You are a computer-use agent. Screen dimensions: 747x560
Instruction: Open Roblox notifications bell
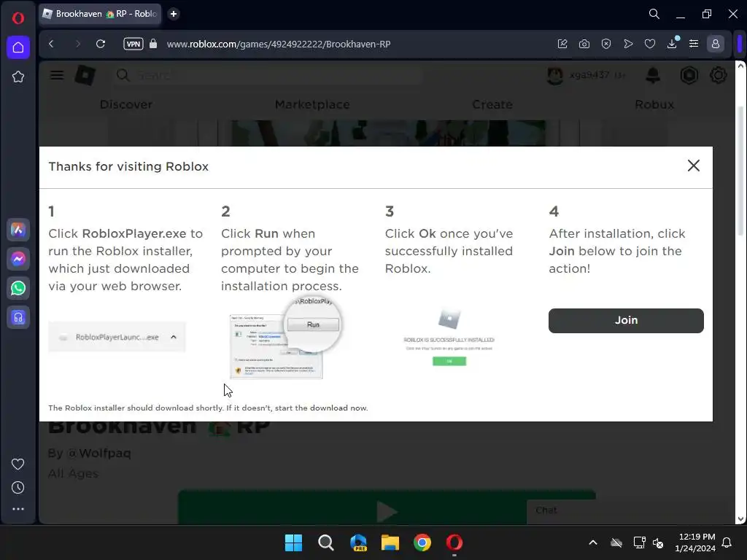click(x=653, y=75)
